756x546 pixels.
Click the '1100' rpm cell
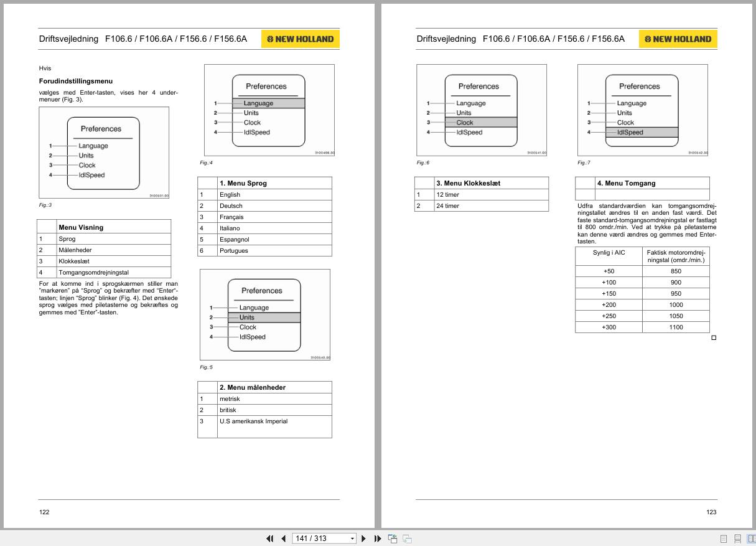tap(676, 327)
